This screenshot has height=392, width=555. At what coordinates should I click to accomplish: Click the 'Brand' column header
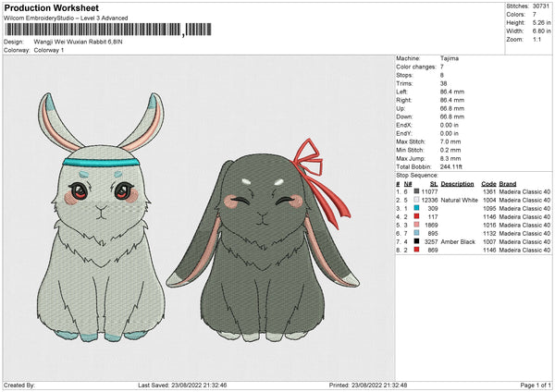(x=508, y=184)
